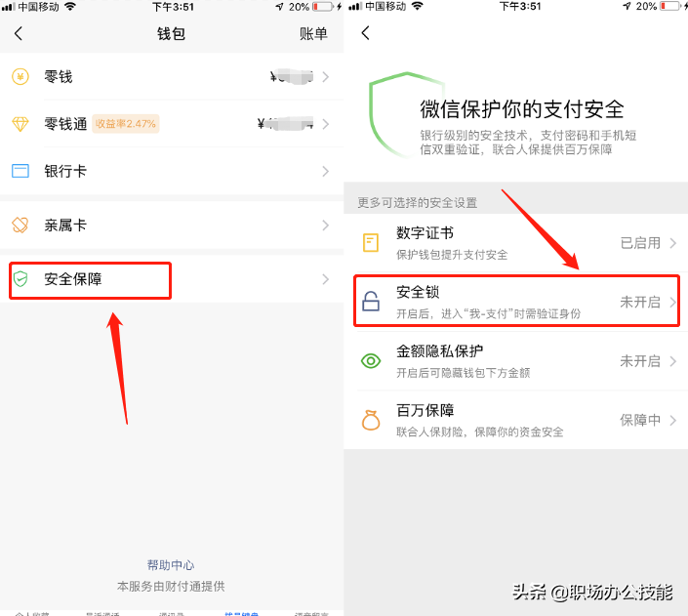Image resolution: width=688 pixels, height=616 pixels.
Task: Expand the 安全锁 row chevron
Action: click(673, 302)
